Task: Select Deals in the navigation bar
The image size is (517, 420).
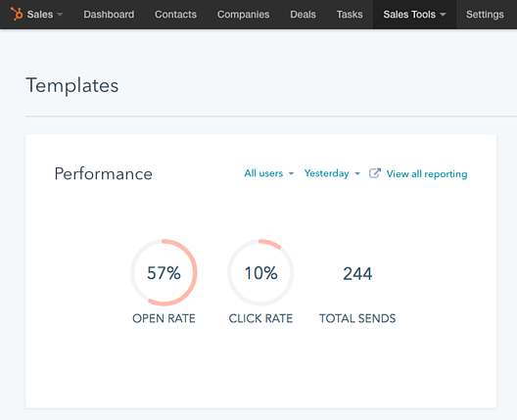Action: click(303, 15)
